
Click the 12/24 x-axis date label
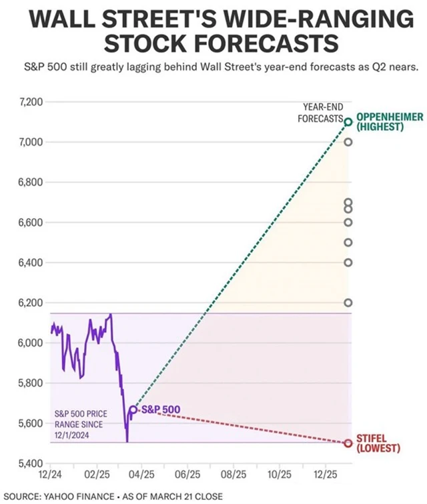pyautogui.click(x=50, y=475)
